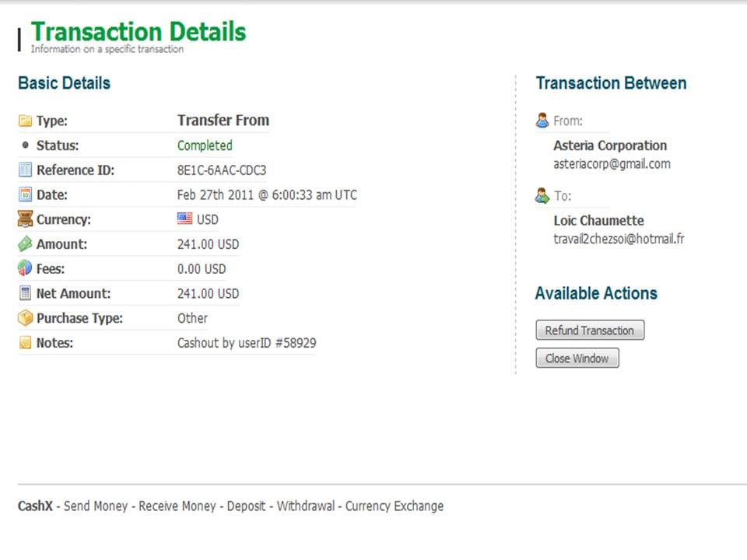This screenshot has height=560, width=747.
Task: Open the Withdrawal footer link
Action: point(306,506)
